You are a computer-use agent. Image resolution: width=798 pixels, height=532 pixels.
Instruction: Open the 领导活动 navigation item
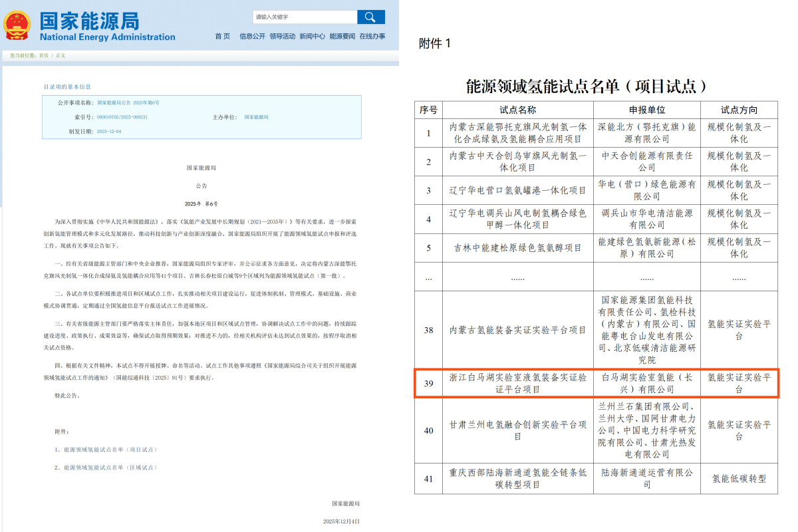[282, 36]
